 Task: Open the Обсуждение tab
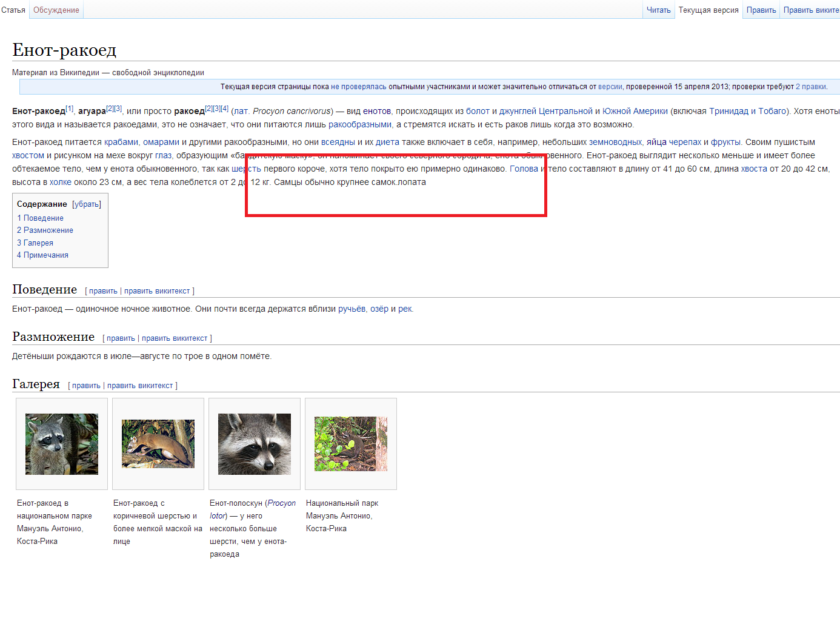56,10
